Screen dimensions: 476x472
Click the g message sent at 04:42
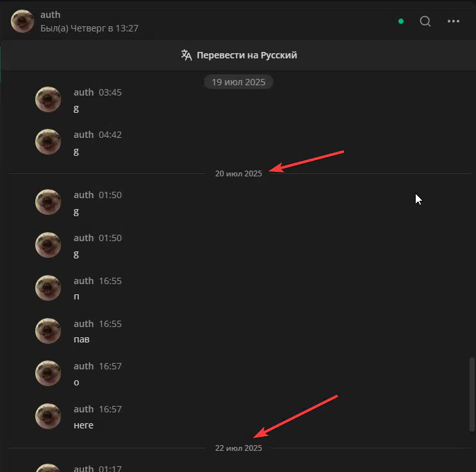[76, 151]
